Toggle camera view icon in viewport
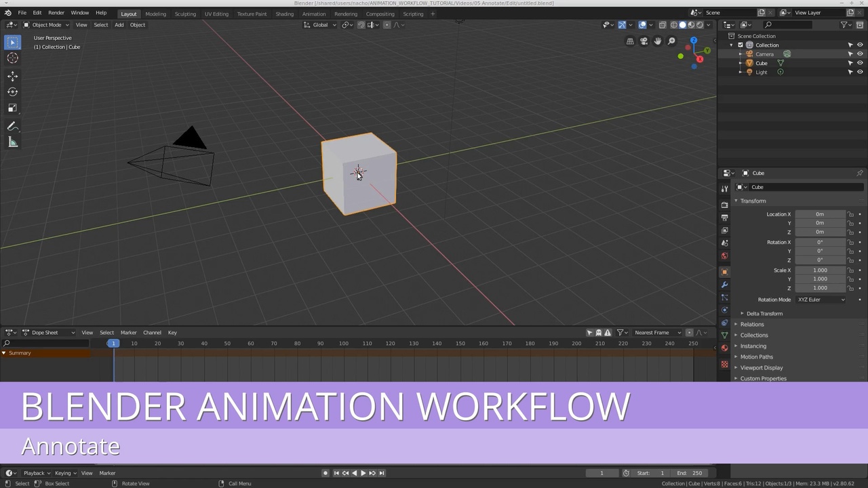Screen dimensions: 868x488 coord(644,41)
